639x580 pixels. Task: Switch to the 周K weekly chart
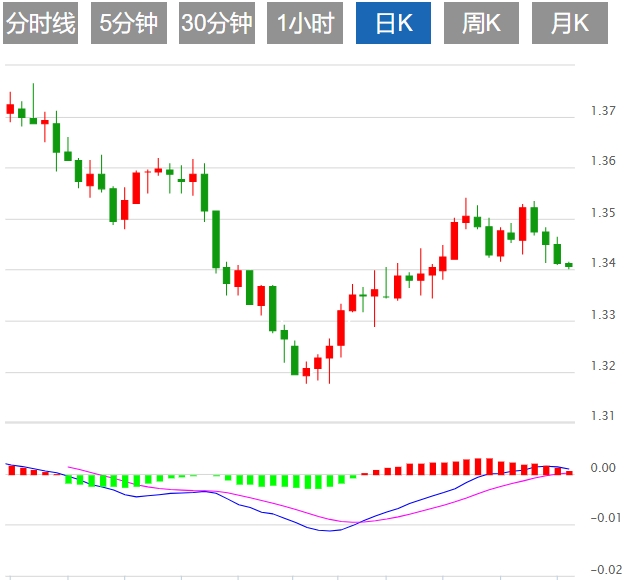click(481, 24)
